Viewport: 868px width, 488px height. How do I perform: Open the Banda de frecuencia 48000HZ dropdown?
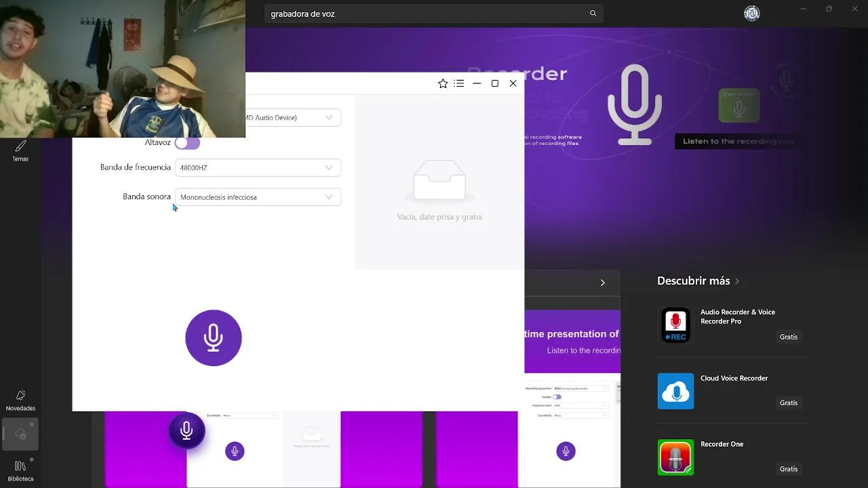pyautogui.click(x=258, y=167)
